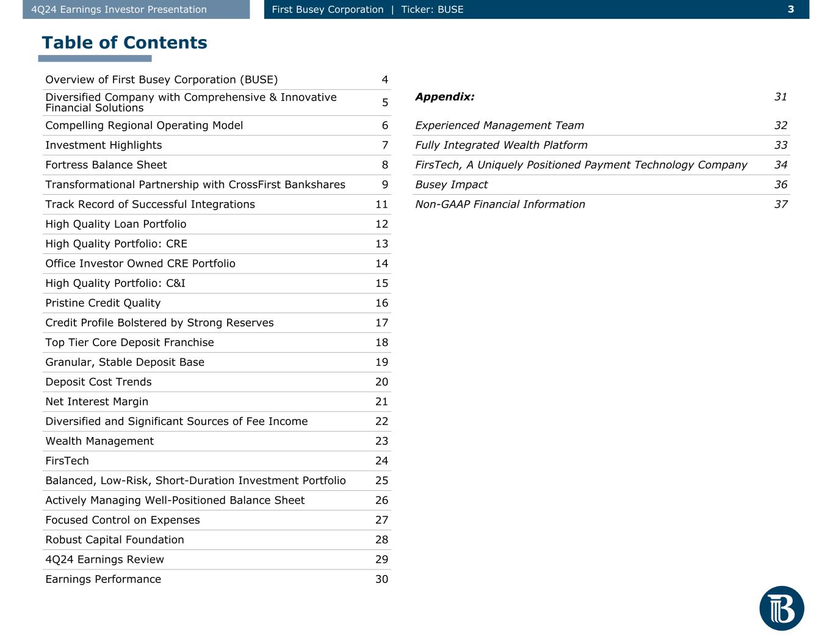This screenshot has width=833, height=644.
Task: Go to FirsTech page 24 entry
Action: click(x=217, y=461)
